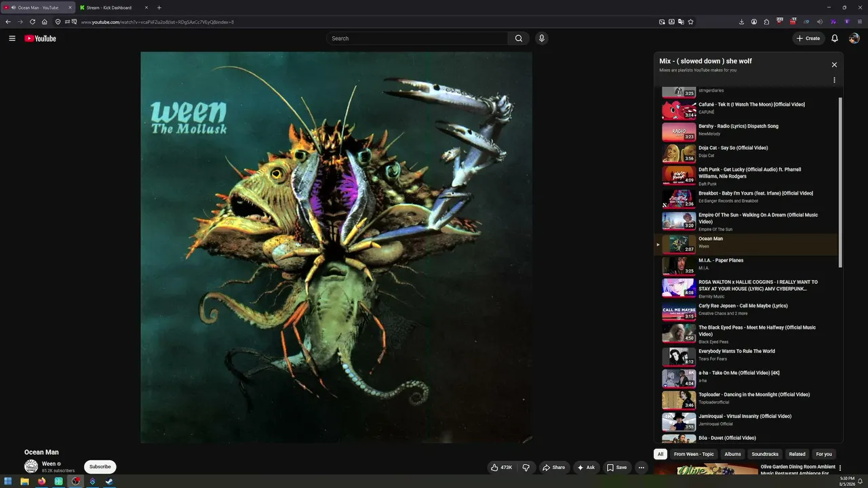This screenshot has width=868, height=488.
Task: Go back in browser history
Action: [8, 22]
